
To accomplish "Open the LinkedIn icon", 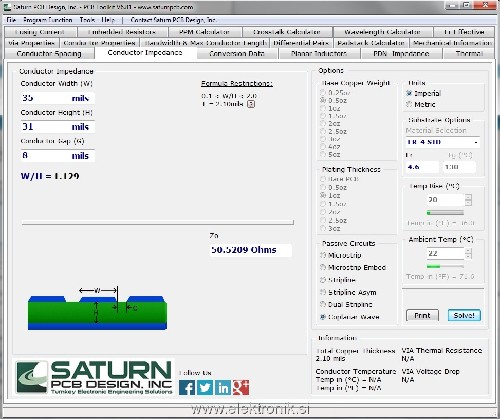I will tap(223, 388).
